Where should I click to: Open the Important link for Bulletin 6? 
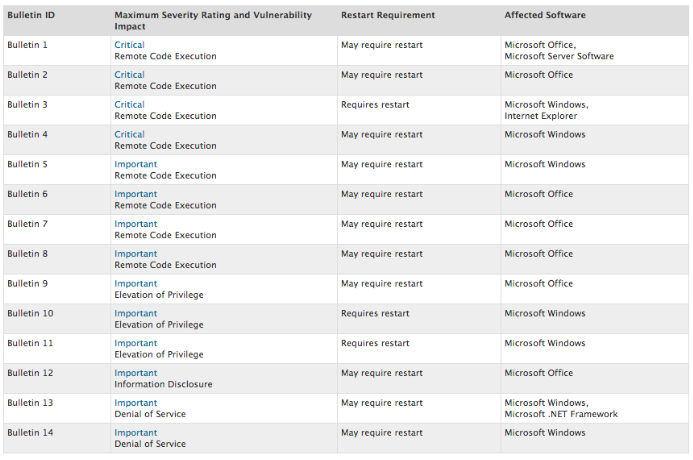(136, 194)
